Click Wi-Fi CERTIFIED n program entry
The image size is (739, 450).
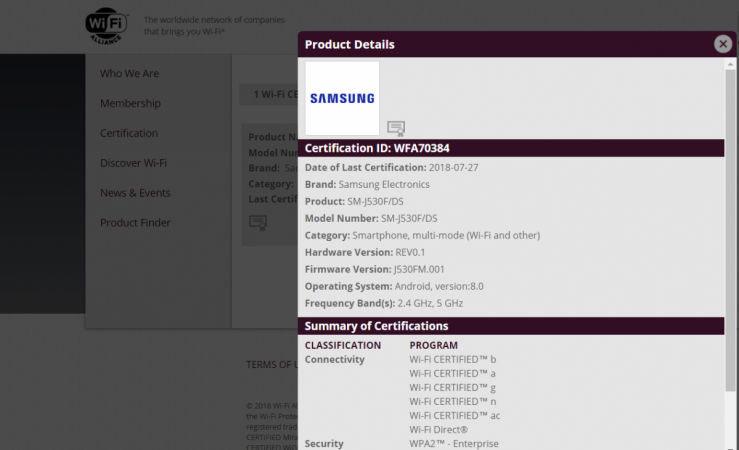pos(452,401)
